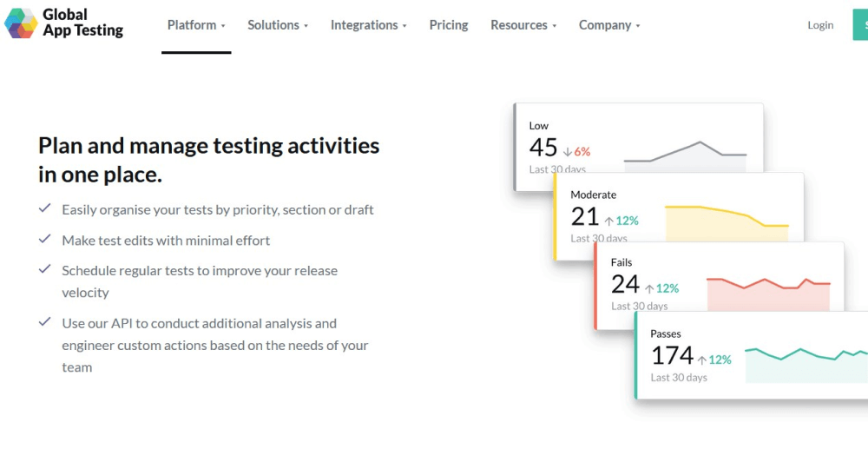The image size is (868, 449).
Task: Click the yellow Moderate trend chart
Action: (x=727, y=222)
